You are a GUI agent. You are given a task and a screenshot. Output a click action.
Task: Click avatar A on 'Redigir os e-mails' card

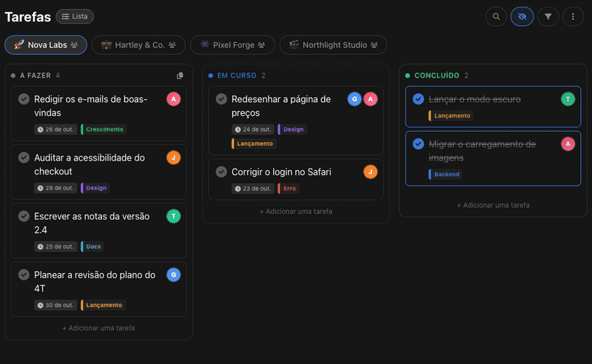click(x=174, y=99)
